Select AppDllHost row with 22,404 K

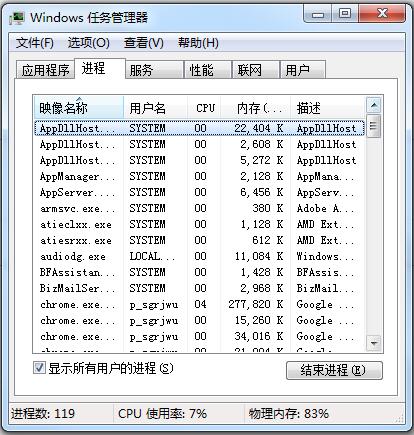click(x=199, y=128)
